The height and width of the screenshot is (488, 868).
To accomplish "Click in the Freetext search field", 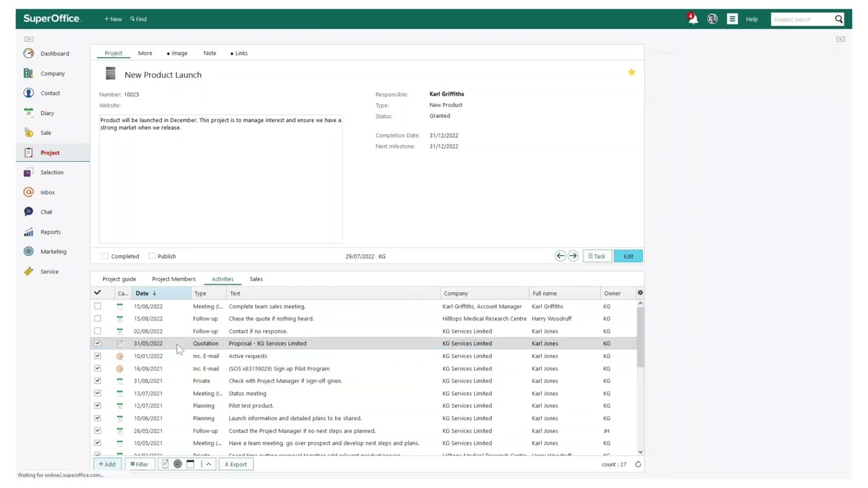I will coord(802,19).
